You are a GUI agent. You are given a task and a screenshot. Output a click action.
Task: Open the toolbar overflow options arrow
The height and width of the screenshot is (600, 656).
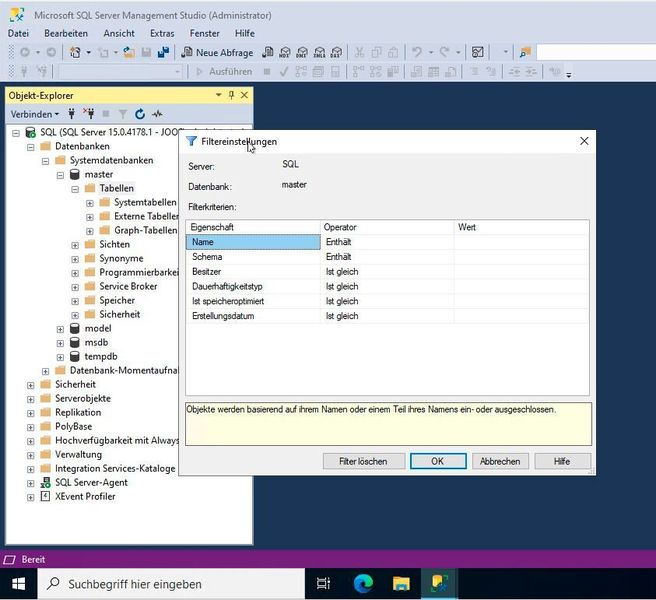pos(569,75)
